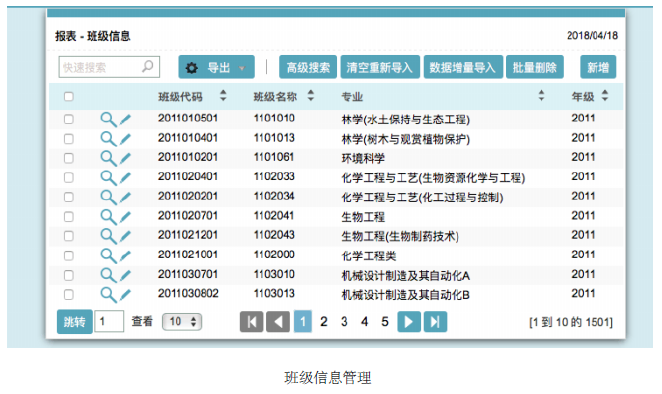Open the 导出 export dropdown

[x=217, y=67]
